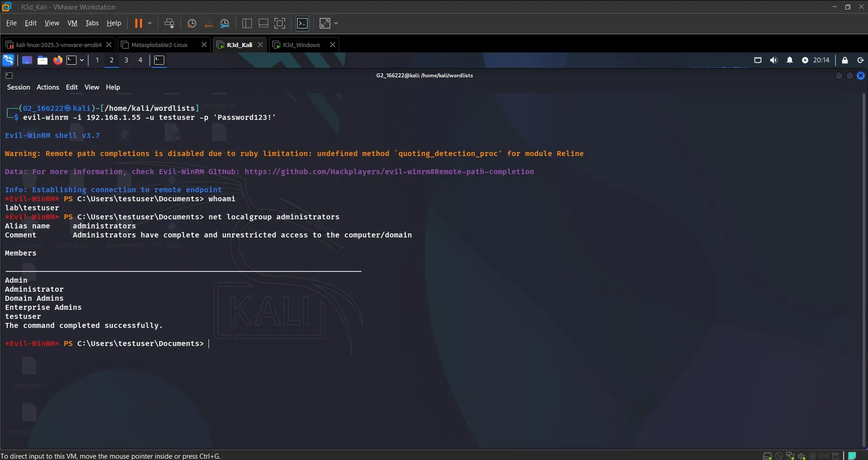
Task: Click the hard disk device status icon
Action: pyautogui.click(x=767, y=456)
